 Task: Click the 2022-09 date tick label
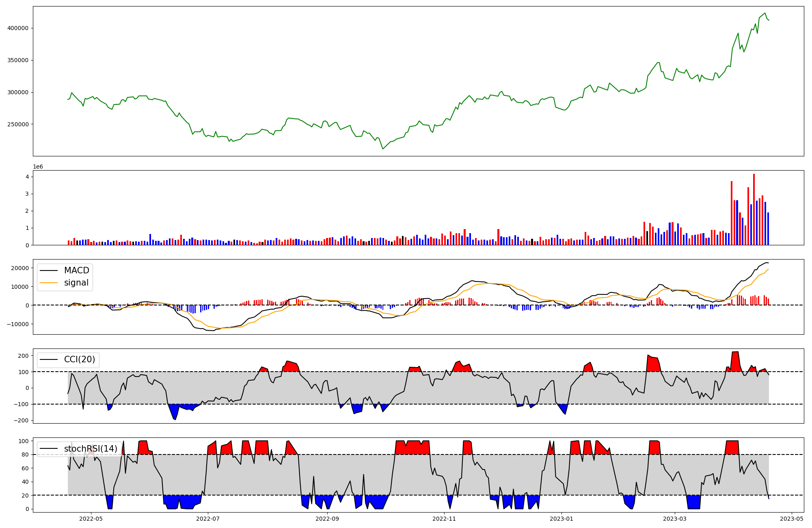point(327,518)
